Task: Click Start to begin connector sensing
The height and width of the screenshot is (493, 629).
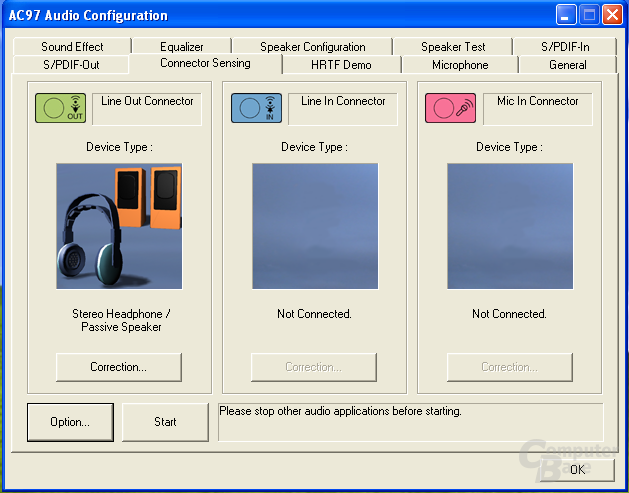Action: click(x=165, y=422)
